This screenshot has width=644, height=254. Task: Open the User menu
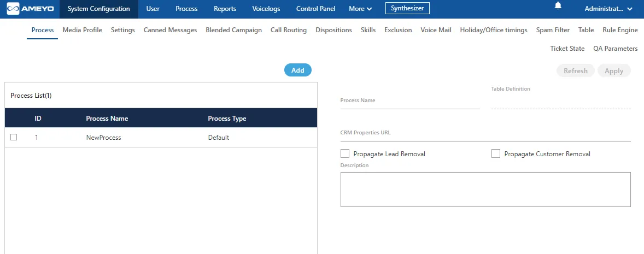(x=153, y=9)
